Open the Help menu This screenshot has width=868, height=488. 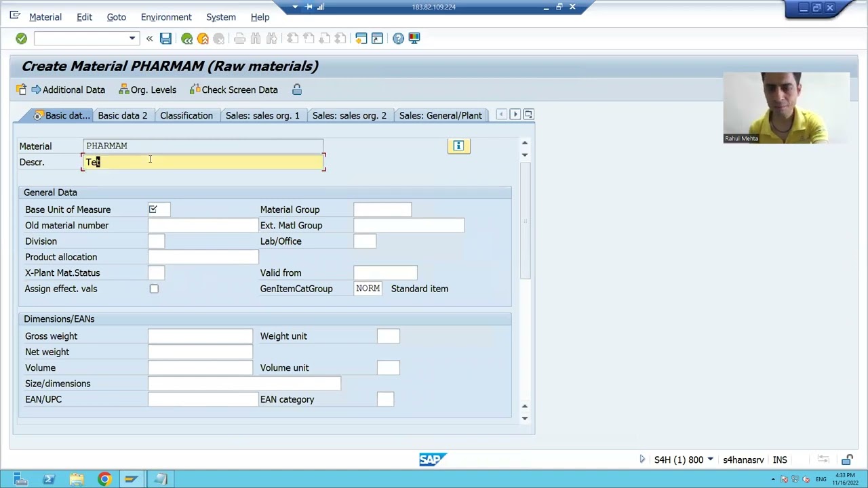coord(260,17)
